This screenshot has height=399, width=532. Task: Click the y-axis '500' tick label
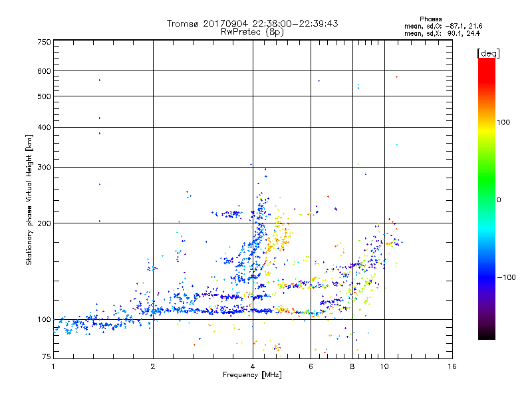click(44, 96)
